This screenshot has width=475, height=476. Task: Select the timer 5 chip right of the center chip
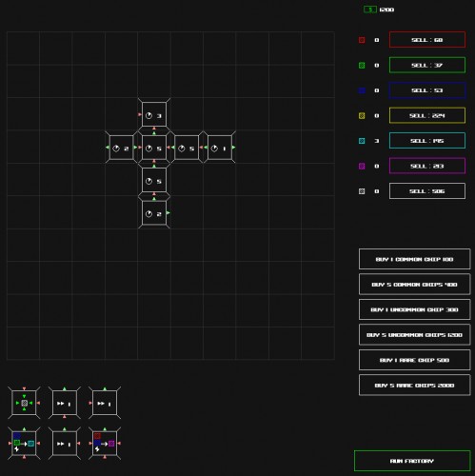click(187, 148)
